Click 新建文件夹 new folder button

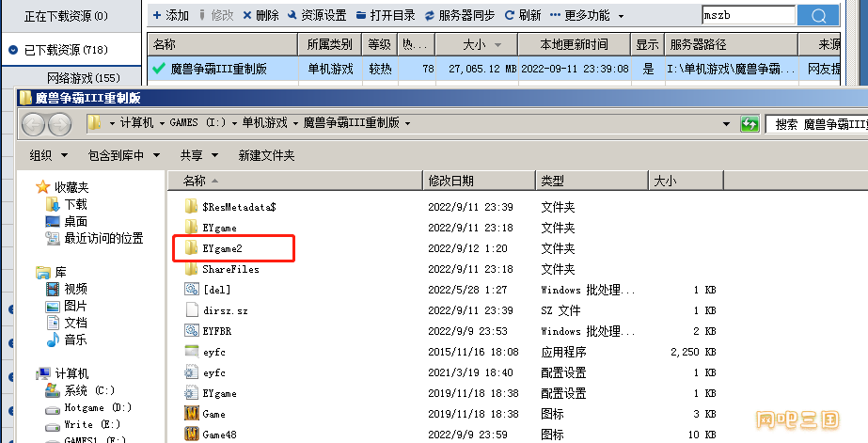[x=266, y=155]
